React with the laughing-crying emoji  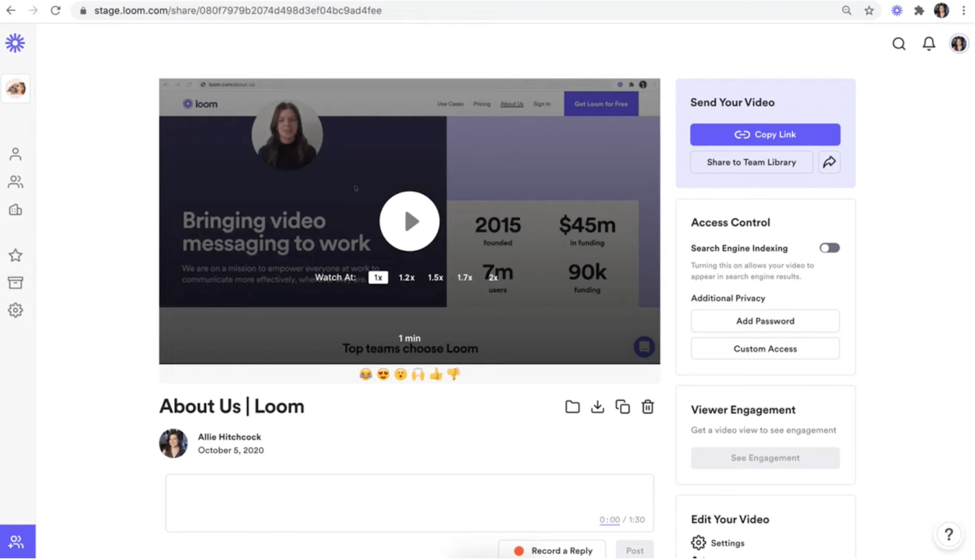coord(366,374)
